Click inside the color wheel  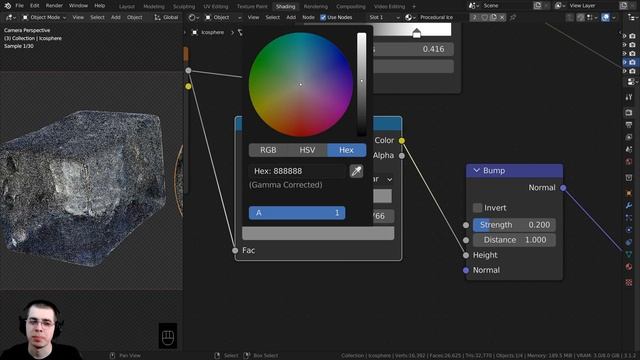(301, 84)
